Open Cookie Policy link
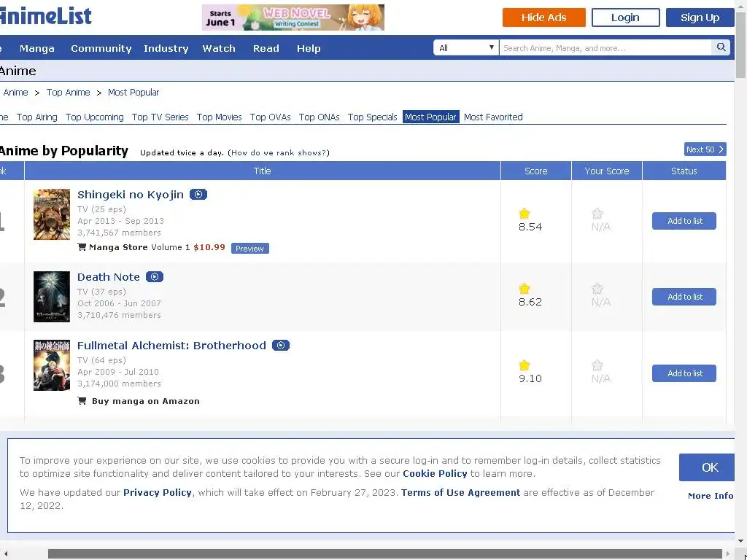 coord(435,474)
